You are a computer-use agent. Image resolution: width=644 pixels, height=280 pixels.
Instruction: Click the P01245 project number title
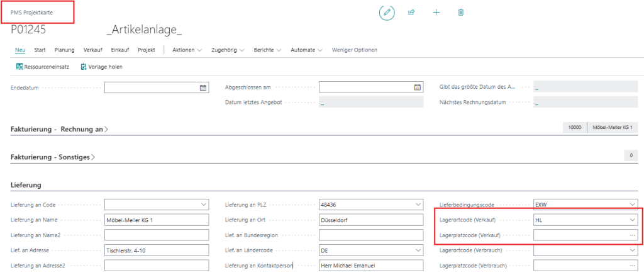point(28,30)
